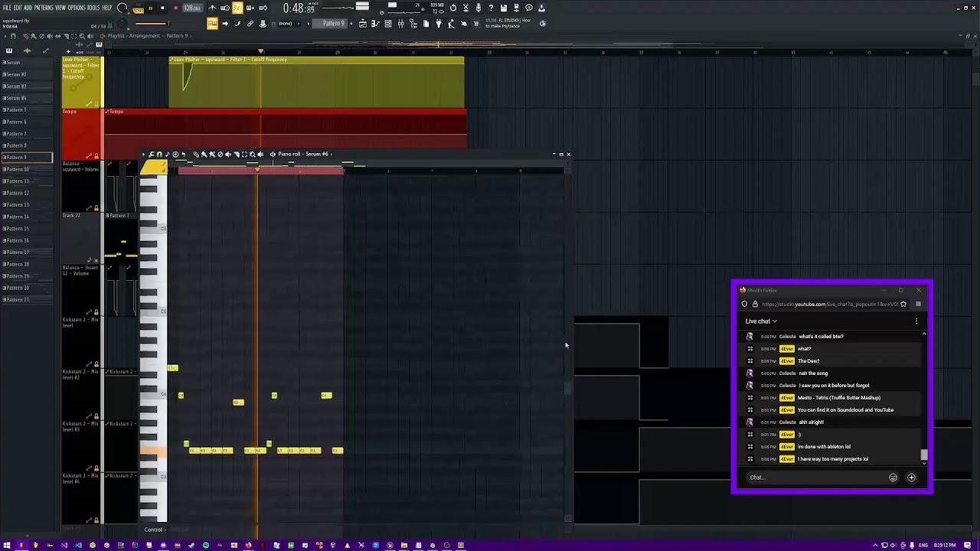The image size is (980, 551).
Task: Open the Piano roll magnet snap menu
Action: click(x=159, y=155)
